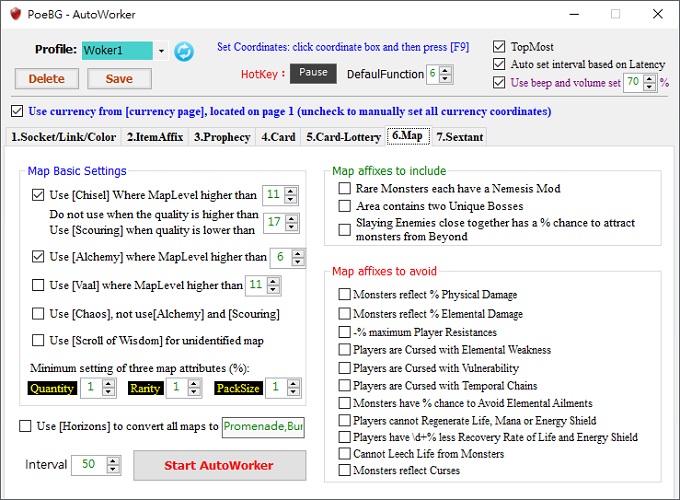Screen dimensions: 680x500
Task: Uncheck Use currency from currency page
Action: 17,111
